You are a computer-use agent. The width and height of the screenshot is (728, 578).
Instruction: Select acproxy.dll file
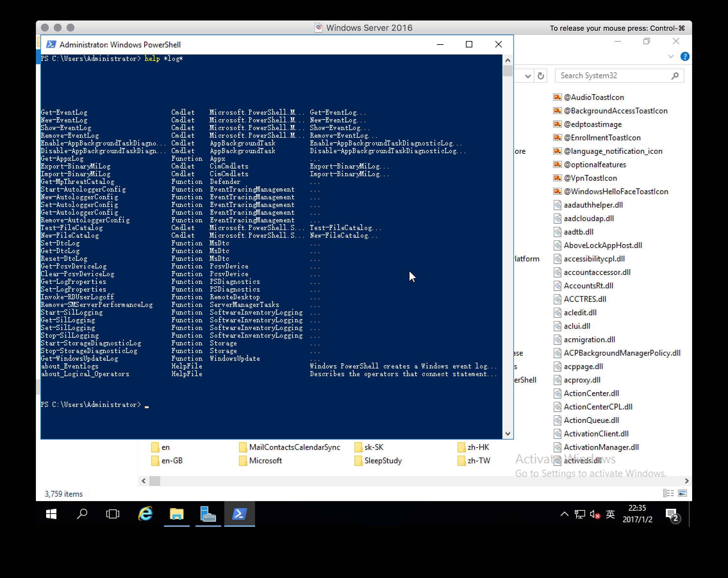click(577, 380)
